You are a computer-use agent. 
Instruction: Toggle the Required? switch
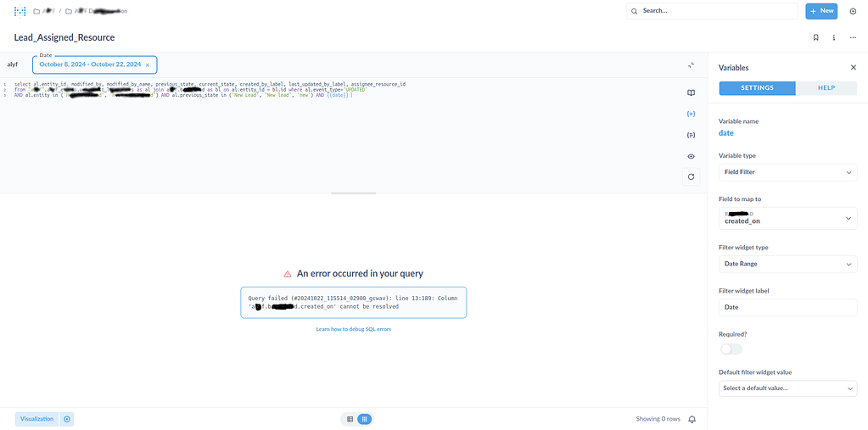pos(731,349)
